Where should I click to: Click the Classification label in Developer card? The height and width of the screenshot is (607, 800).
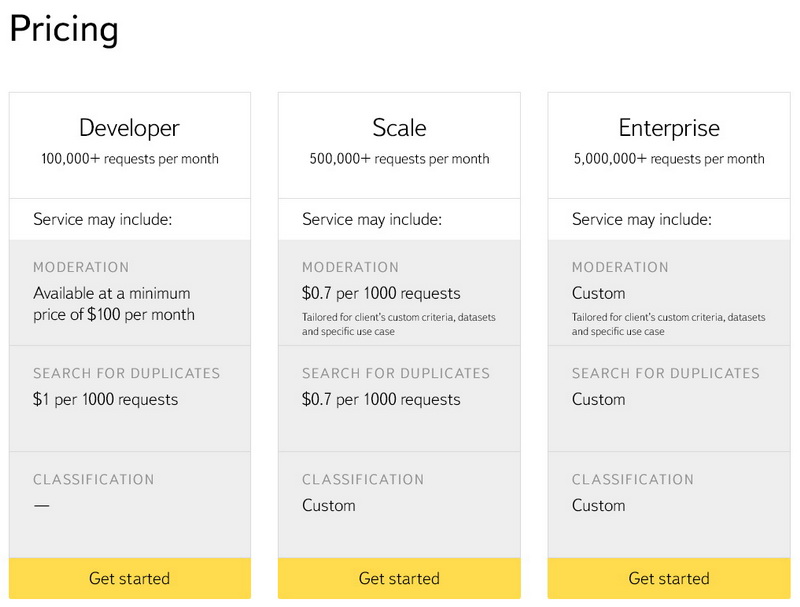pyautogui.click(x=93, y=479)
